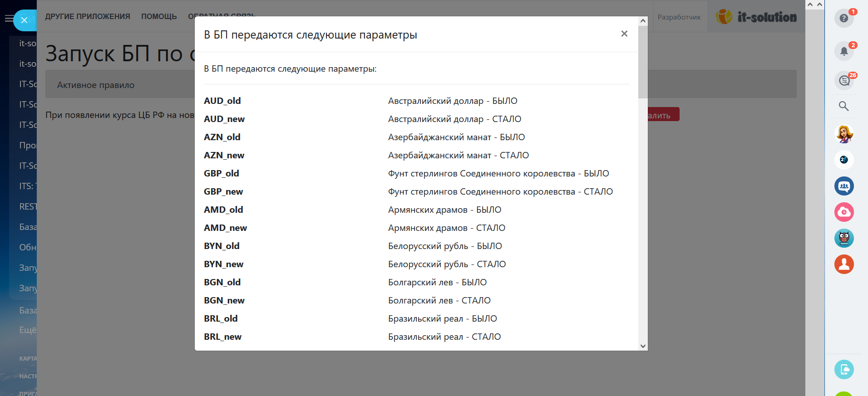Open the orange person contact icon

click(x=844, y=264)
